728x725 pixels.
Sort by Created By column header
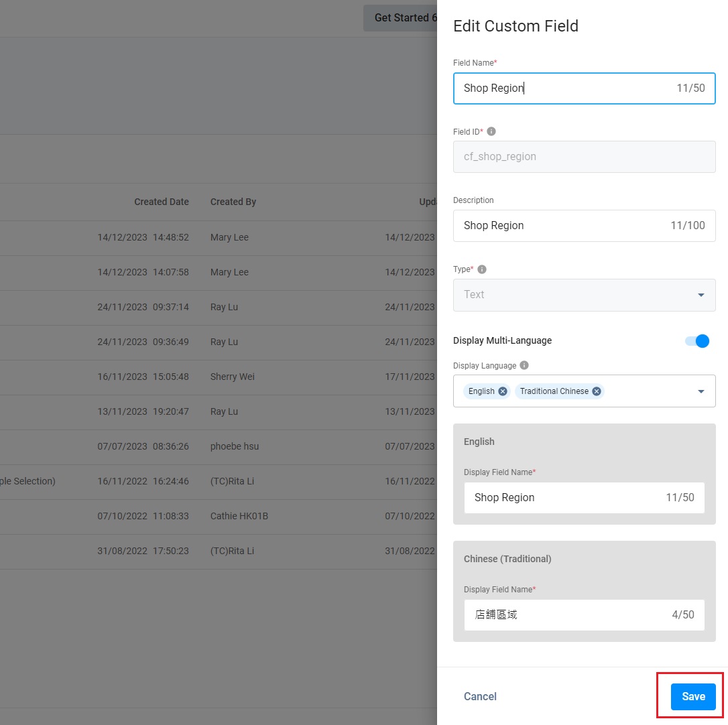233,202
